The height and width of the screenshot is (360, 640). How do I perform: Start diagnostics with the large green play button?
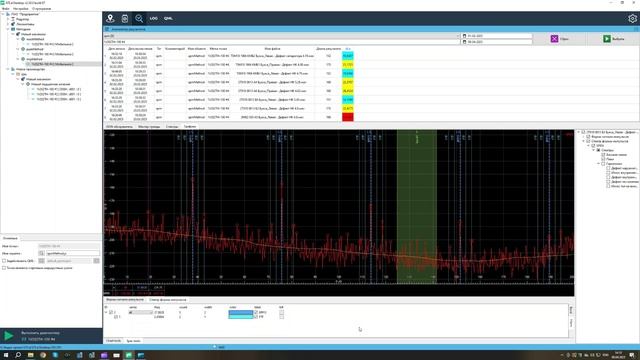click(x=8, y=336)
